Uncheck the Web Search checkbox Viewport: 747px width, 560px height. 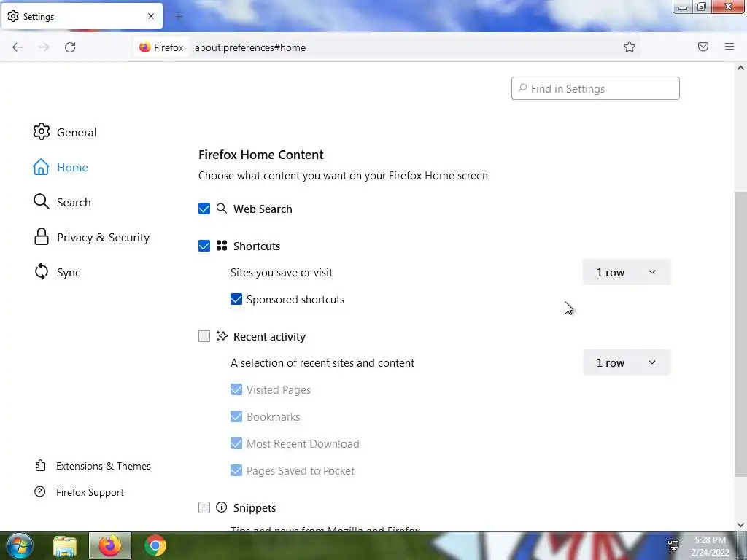pyautogui.click(x=204, y=209)
